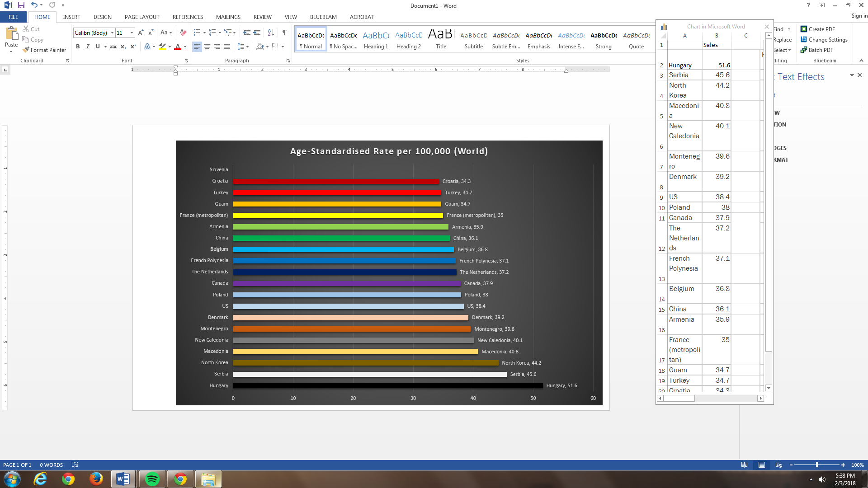The width and height of the screenshot is (868, 488).
Task: Open the font size dropdown
Action: 132,33
